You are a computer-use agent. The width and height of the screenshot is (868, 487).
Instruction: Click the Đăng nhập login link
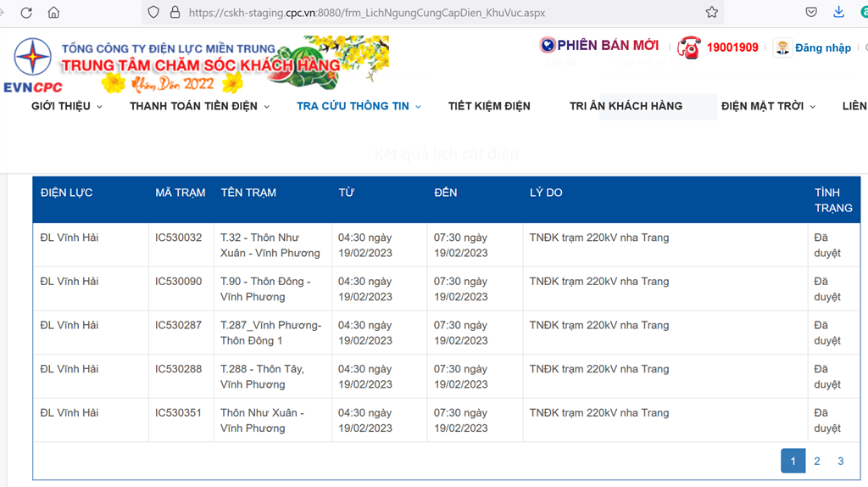tap(822, 48)
